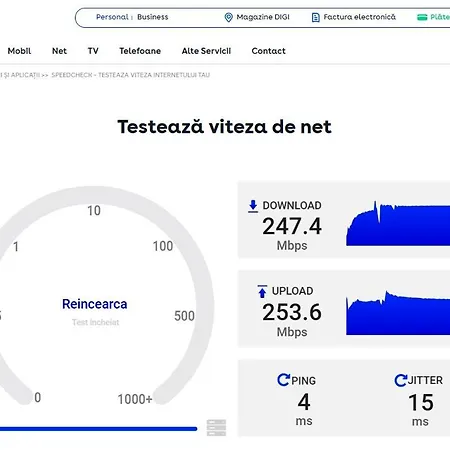Viewport: 450px width, 450px height.
Task: Click the JITTER refresh icon
Action: click(x=401, y=380)
